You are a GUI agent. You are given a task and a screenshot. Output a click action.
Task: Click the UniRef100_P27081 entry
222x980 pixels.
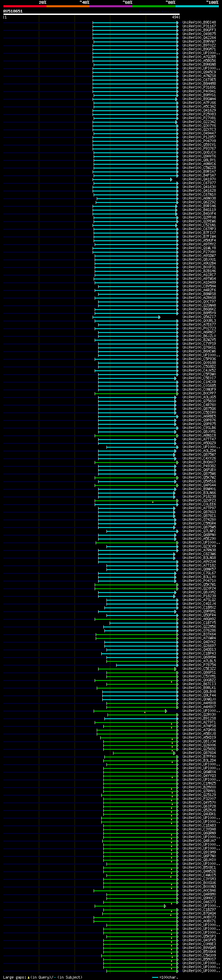coord(199,118)
